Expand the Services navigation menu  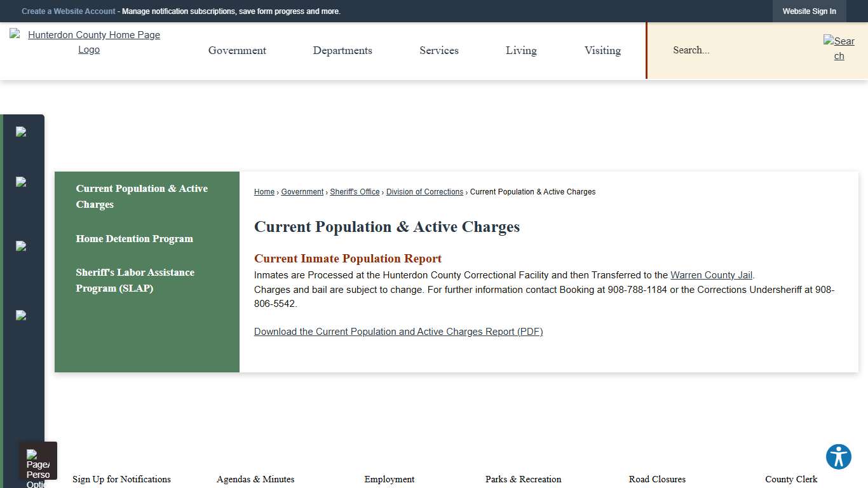click(438, 50)
